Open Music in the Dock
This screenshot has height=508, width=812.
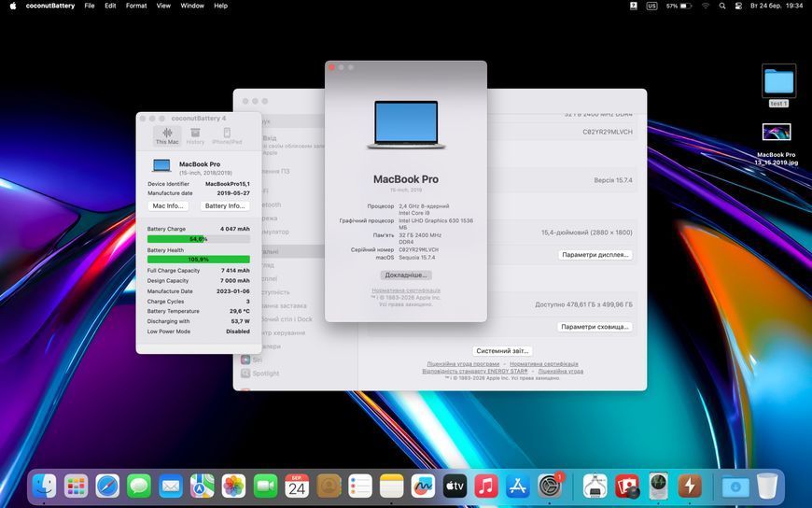pyautogui.click(x=486, y=487)
